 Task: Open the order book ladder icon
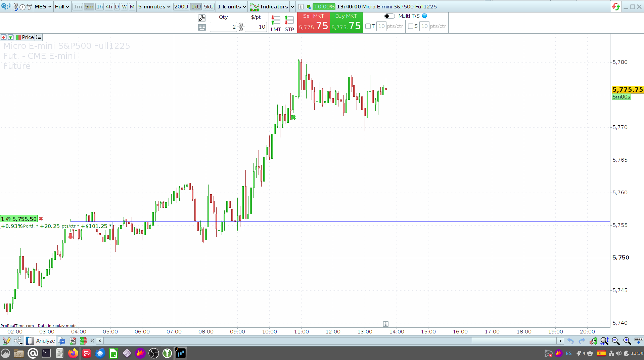click(83, 341)
